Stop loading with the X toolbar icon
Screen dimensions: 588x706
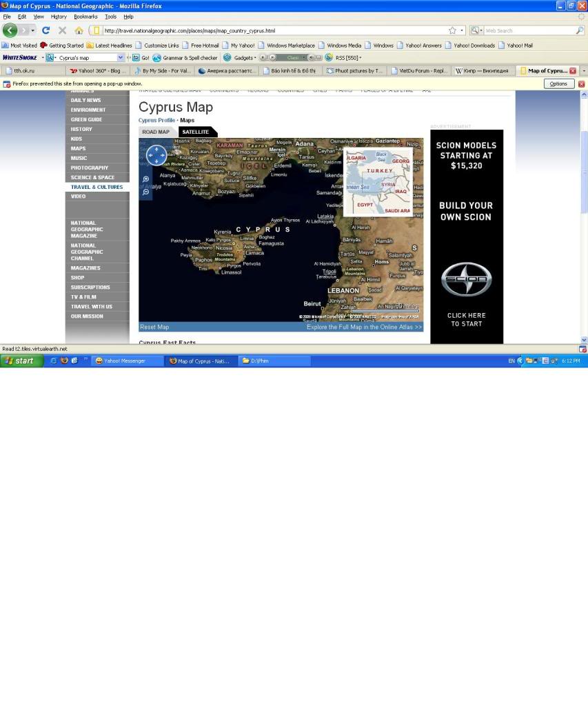[x=63, y=30]
